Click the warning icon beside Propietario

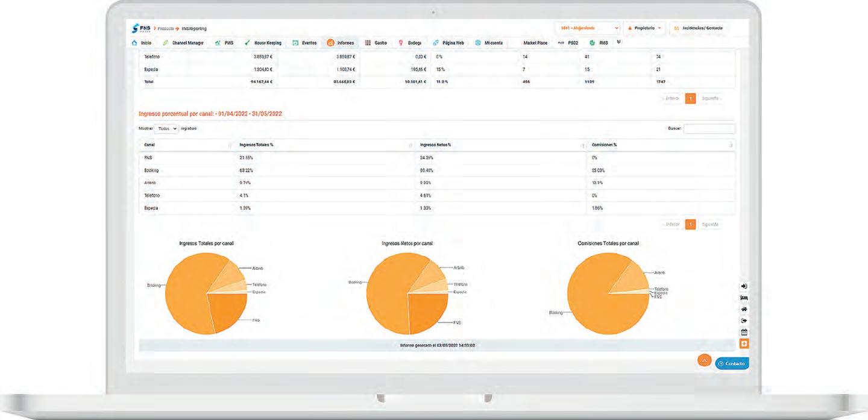[x=630, y=28]
